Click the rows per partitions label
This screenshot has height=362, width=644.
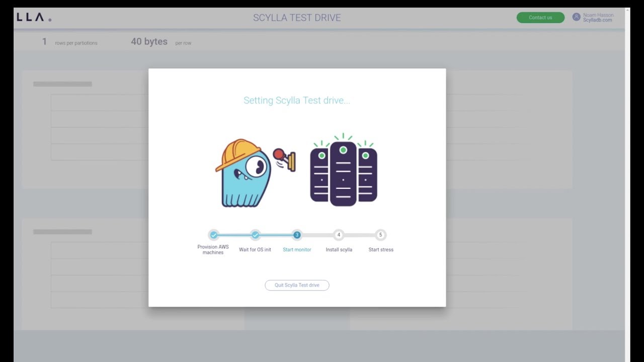pyautogui.click(x=76, y=43)
